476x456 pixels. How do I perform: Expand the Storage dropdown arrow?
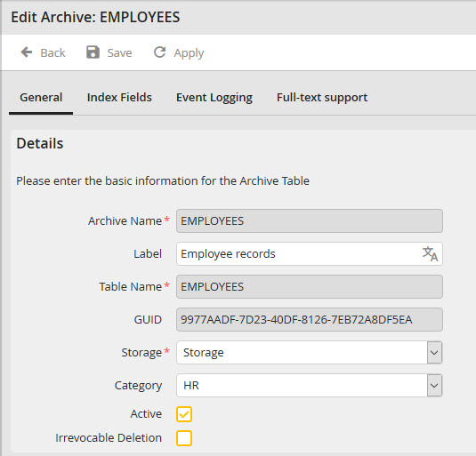pyautogui.click(x=434, y=352)
